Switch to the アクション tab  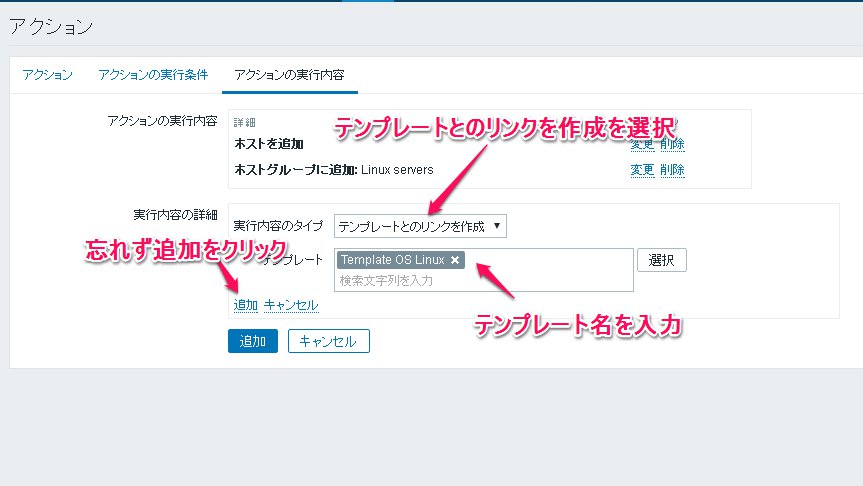[47, 75]
